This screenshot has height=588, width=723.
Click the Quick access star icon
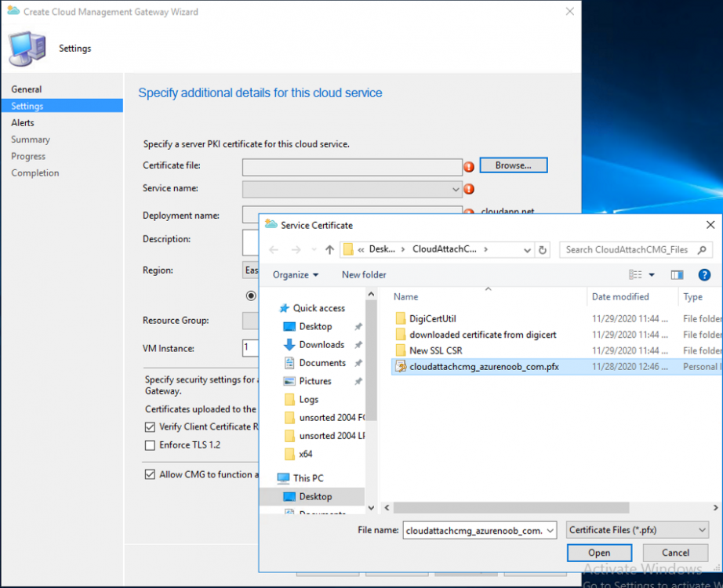284,308
